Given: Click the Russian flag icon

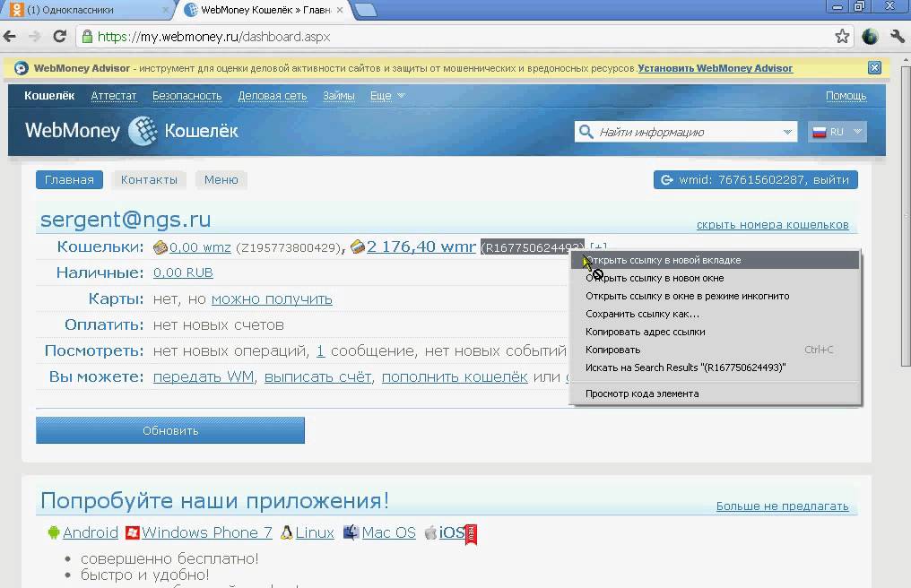Looking at the screenshot, I should pyautogui.click(x=820, y=132).
